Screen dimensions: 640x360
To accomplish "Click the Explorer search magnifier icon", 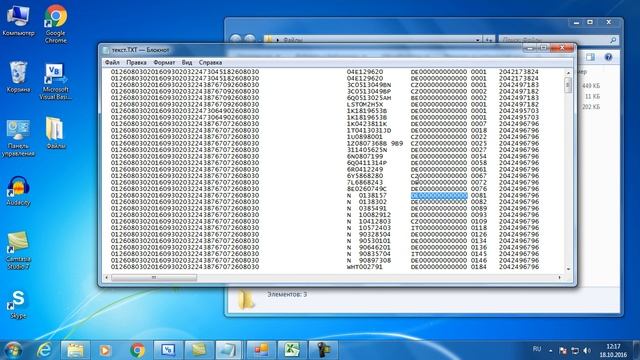I will [613, 40].
